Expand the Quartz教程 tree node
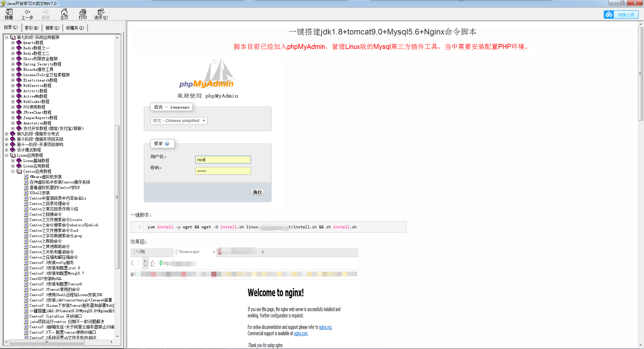Screen dimensions: 644x349 pyautogui.click(x=13, y=43)
